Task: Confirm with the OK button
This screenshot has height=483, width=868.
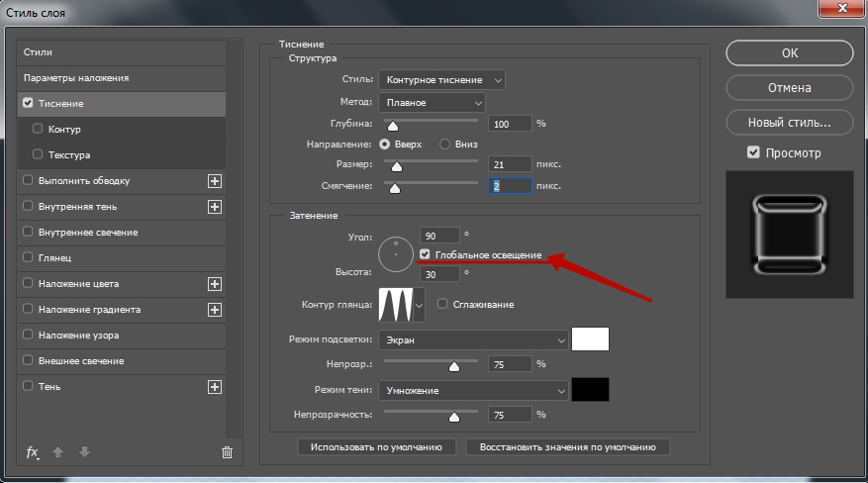Action: pyautogui.click(x=790, y=53)
